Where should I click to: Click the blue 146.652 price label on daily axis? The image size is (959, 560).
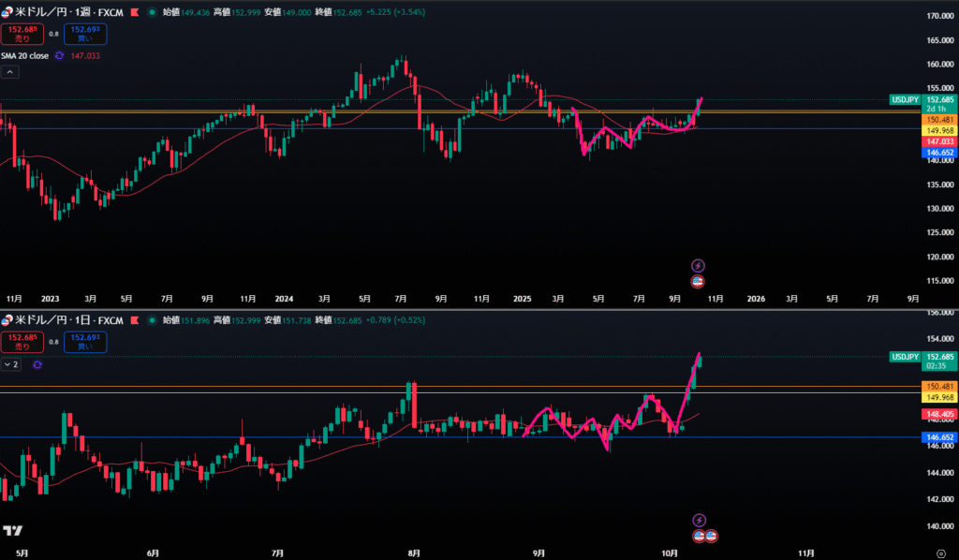click(x=939, y=437)
